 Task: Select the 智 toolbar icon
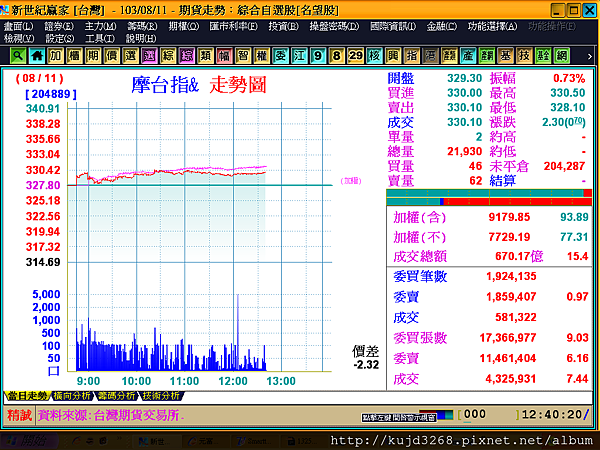coord(243,56)
